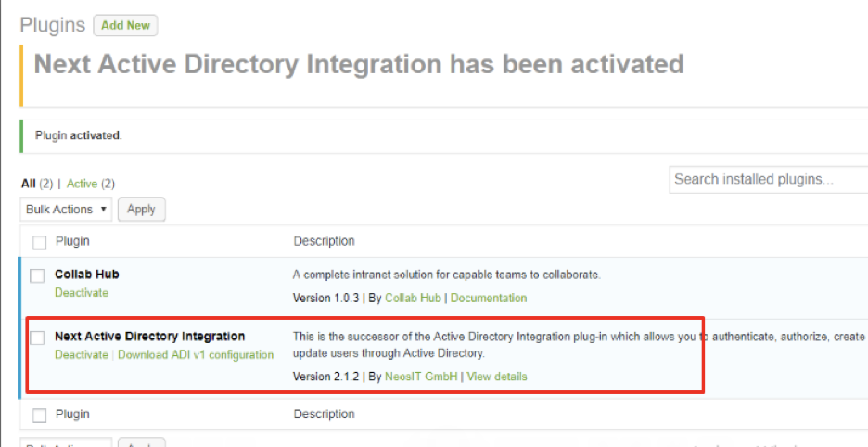Focus the Search installed plugins field
Image resolution: width=868 pixels, height=447 pixels.
pyautogui.click(x=769, y=180)
